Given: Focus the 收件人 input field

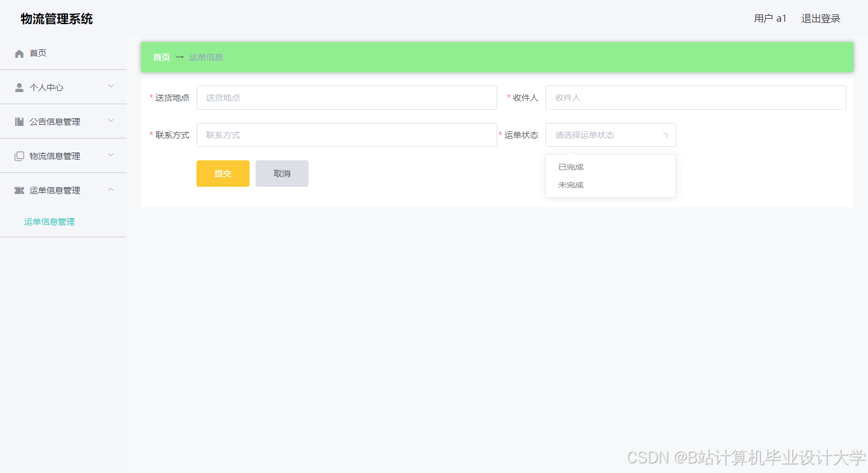Looking at the screenshot, I should pos(696,98).
